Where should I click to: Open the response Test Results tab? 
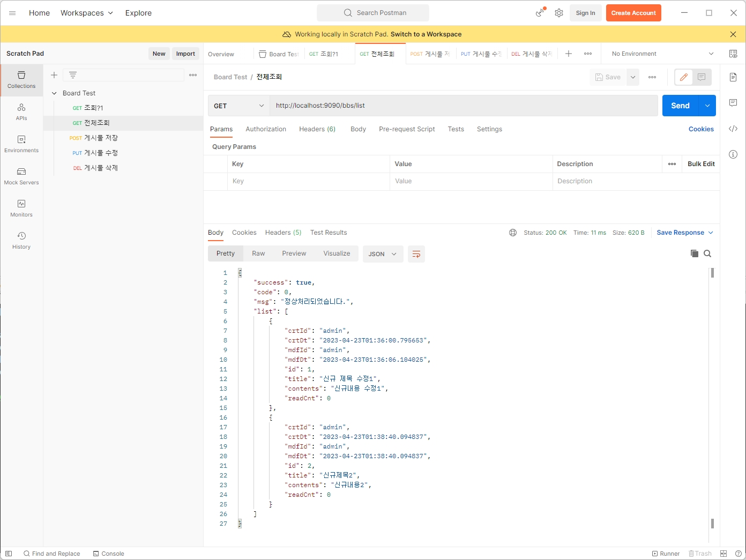(329, 233)
